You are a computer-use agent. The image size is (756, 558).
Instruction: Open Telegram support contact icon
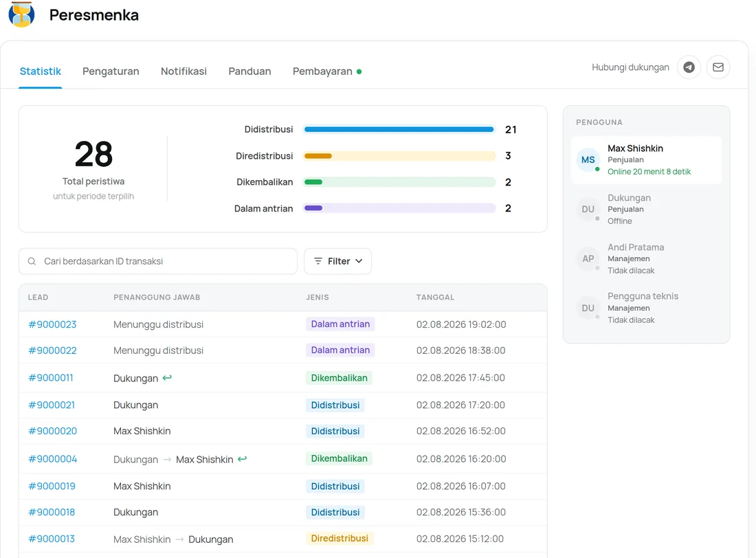(x=689, y=67)
